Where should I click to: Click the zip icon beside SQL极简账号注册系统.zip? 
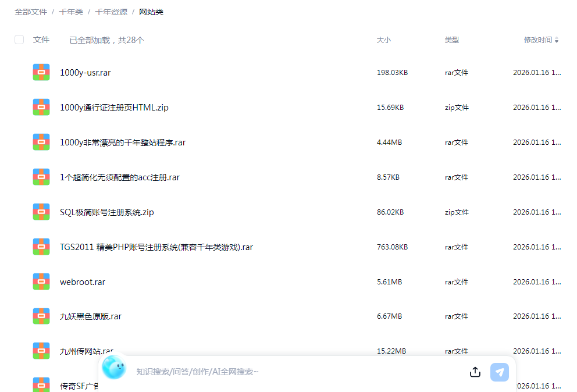(41, 212)
